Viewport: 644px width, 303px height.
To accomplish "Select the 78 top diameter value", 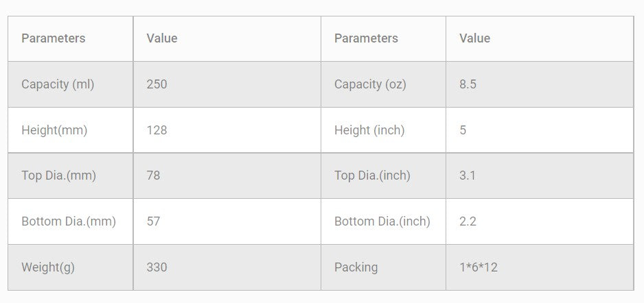I will [153, 175].
